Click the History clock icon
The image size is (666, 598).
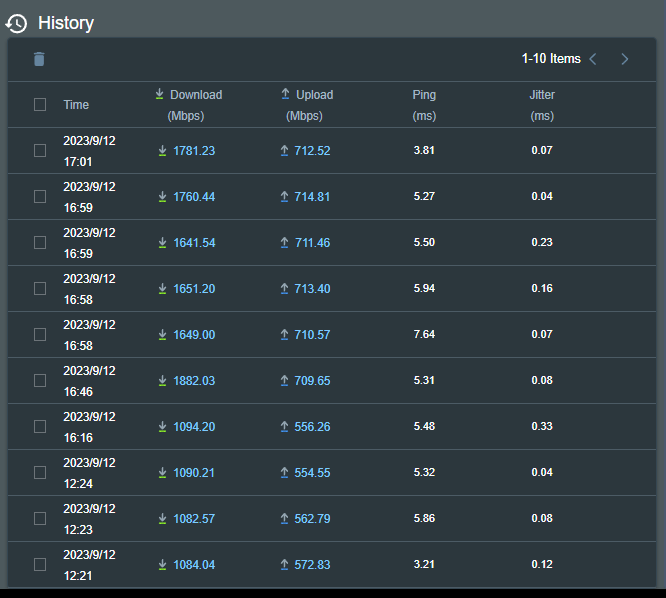16,23
